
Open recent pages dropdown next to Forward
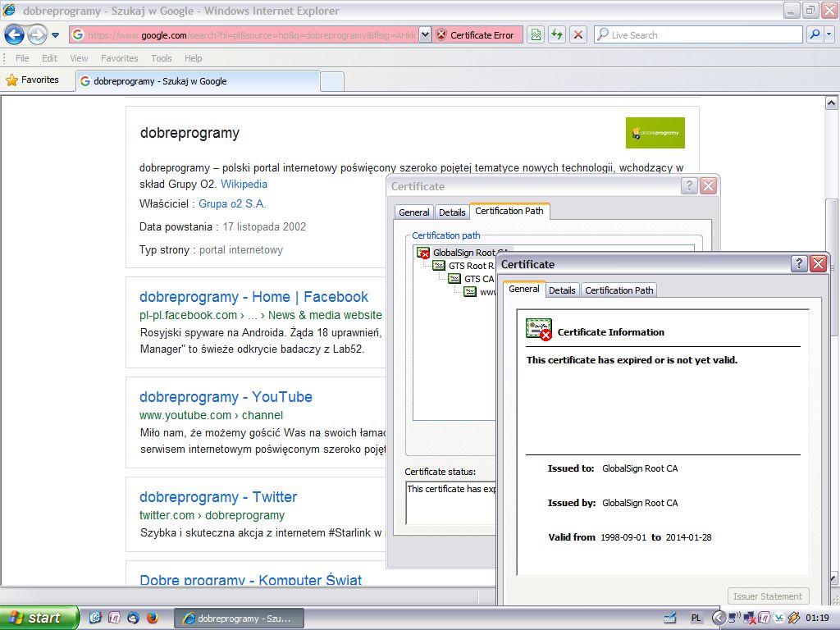pos(55,35)
